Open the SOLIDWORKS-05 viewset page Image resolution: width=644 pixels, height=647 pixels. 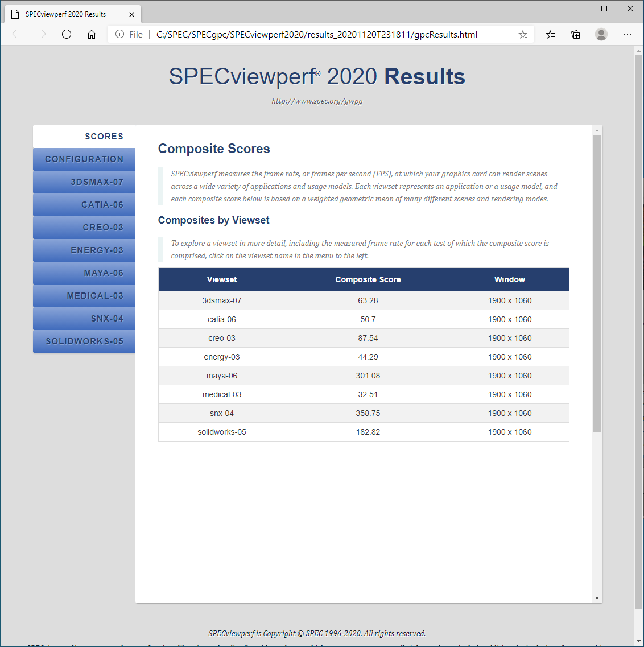click(x=84, y=341)
